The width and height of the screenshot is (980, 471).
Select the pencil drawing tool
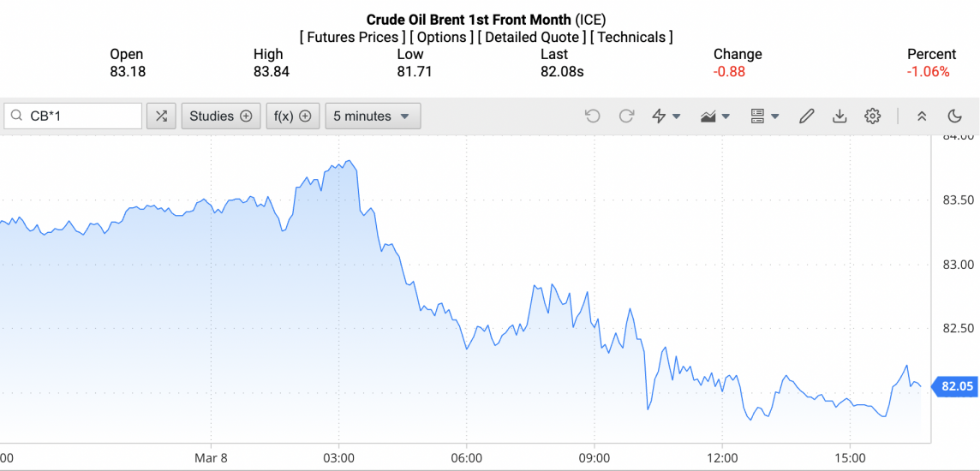pos(806,116)
